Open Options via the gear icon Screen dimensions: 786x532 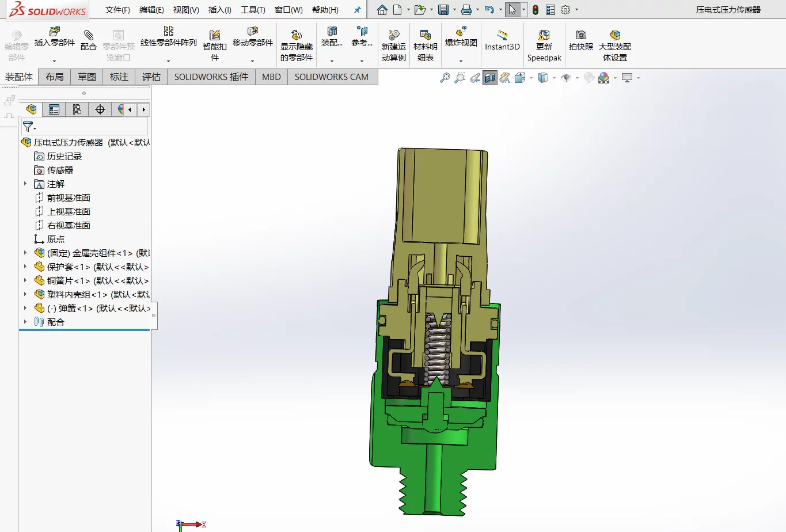(565, 10)
